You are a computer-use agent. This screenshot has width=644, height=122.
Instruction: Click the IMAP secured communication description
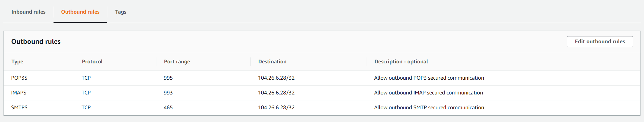tap(428, 93)
